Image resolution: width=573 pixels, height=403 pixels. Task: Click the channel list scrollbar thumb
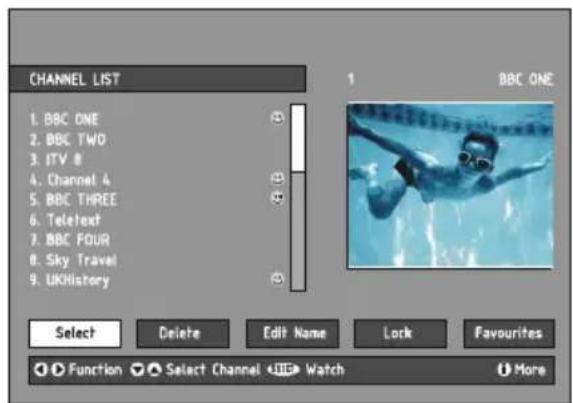point(298,138)
